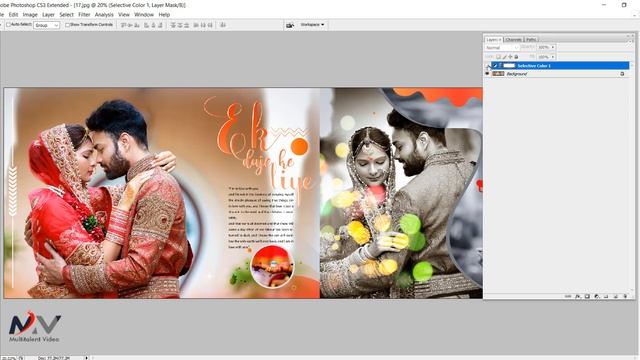Lock image pixels with the brush icon
This screenshot has height=360, width=640.
[x=504, y=57]
